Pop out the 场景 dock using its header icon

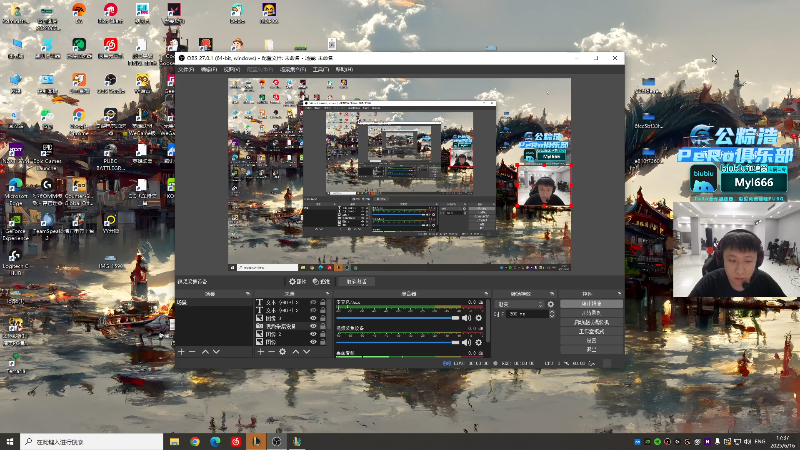point(247,294)
